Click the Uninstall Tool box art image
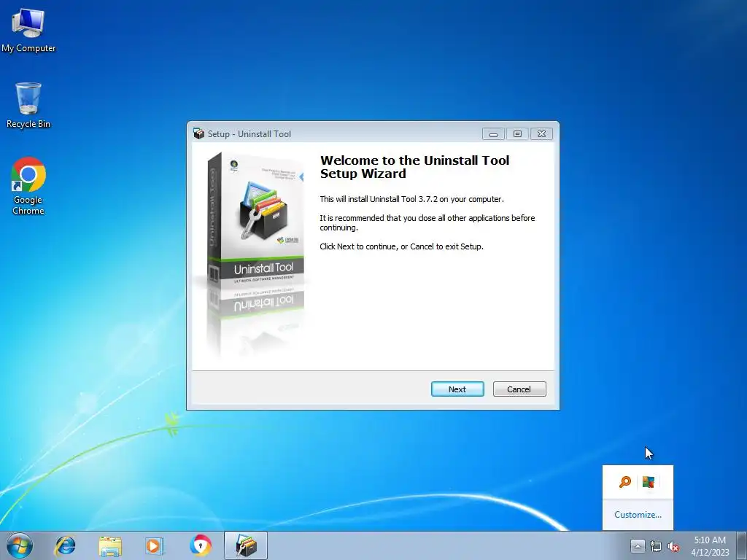The height and width of the screenshot is (560, 747). tap(256, 254)
